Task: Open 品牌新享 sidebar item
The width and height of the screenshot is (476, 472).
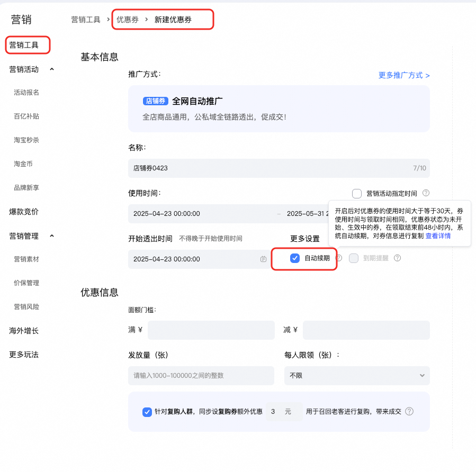Action: pyautogui.click(x=26, y=188)
